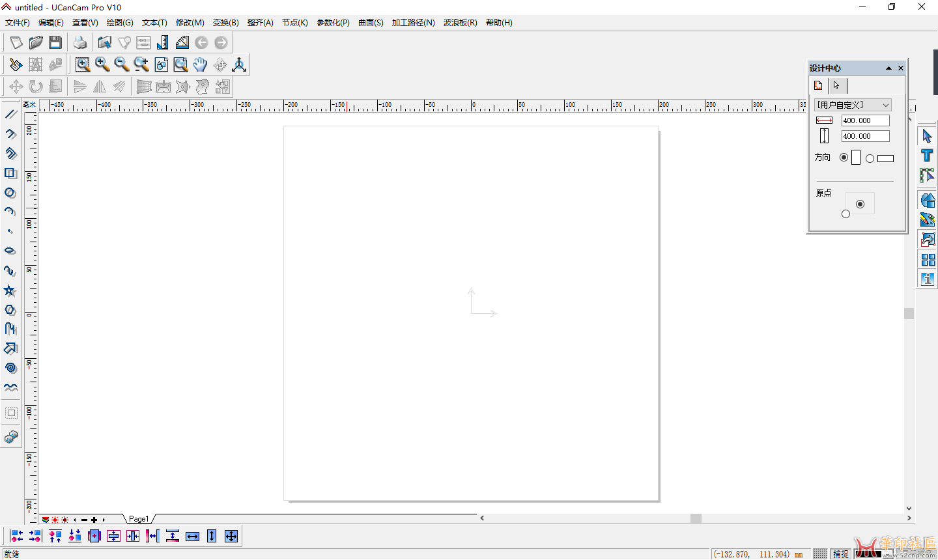Click the zoom out magnifier icon

coord(122,64)
